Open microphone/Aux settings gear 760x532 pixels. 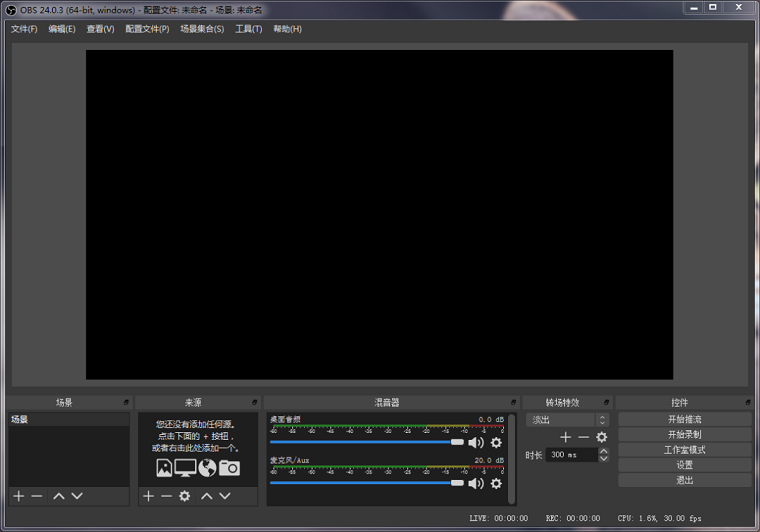(496, 483)
